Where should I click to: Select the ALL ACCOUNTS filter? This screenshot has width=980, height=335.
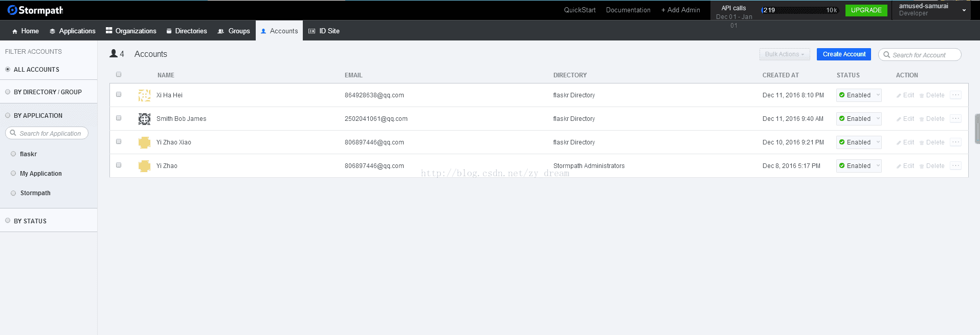[x=32, y=70]
